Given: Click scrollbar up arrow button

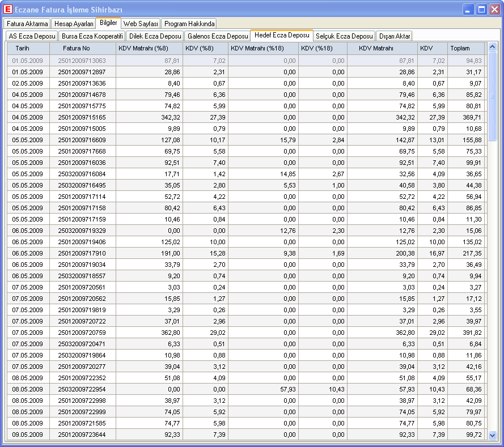Looking at the screenshot, I should [x=492, y=48].
